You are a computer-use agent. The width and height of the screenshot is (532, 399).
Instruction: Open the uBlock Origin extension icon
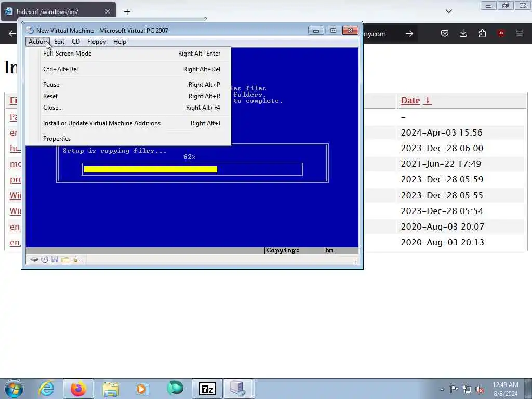pyautogui.click(x=501, y=33)
